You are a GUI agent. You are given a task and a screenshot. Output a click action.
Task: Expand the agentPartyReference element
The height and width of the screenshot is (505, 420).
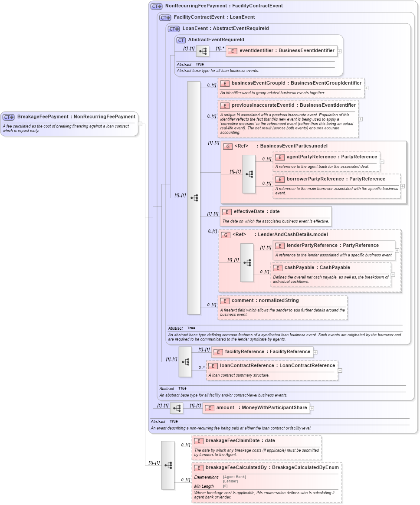[382, 162]
